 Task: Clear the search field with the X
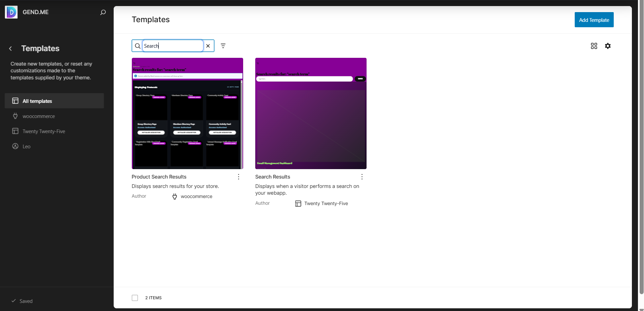point(208,46)
